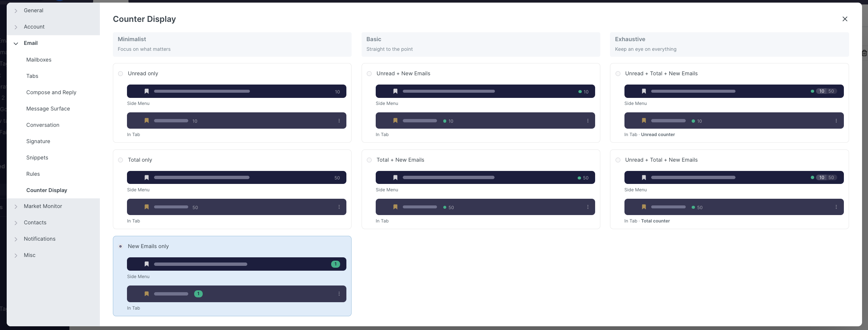Viewport: 868px width, 330px height.
Task: Click the three-dot icon in the Unread counter tab preview
Action: click(836, 121)
